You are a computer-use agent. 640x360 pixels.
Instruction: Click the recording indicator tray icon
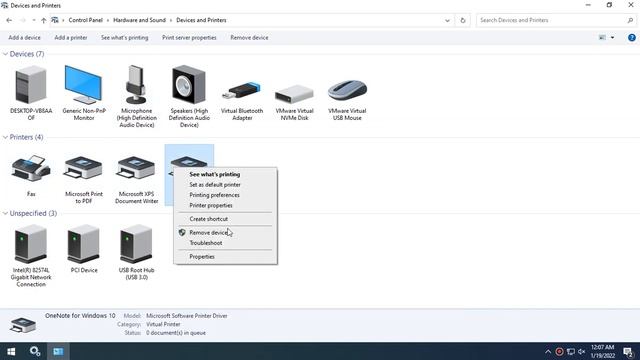click(x=560, y=352)
